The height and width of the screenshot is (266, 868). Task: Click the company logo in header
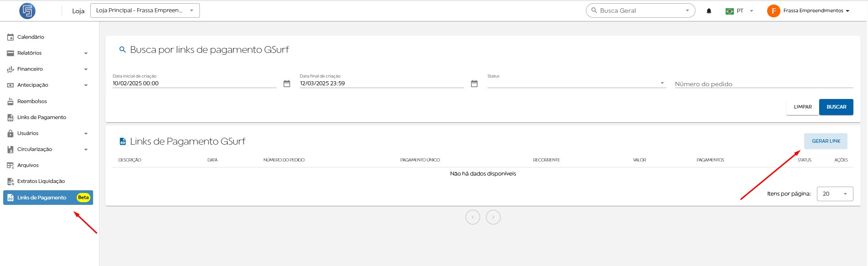coord(27,11)
